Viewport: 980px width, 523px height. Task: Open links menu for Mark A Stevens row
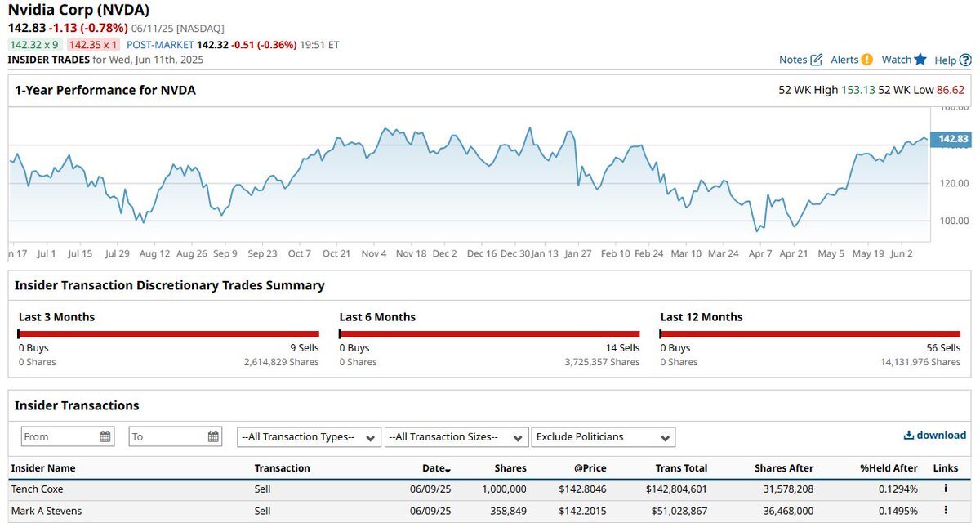click(x=946, y=511)
